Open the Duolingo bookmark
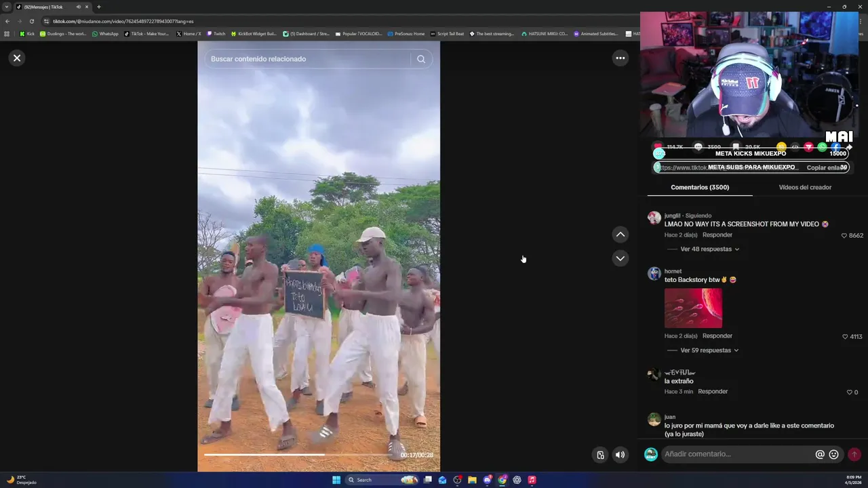Screen dimensions: 868x488 (x=63, y=33)
